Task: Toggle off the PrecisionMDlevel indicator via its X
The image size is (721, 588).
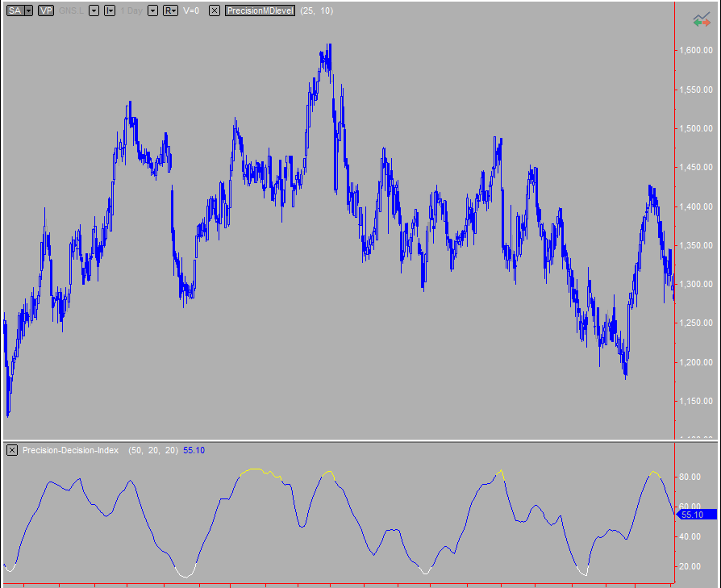Action: [213, 10]
